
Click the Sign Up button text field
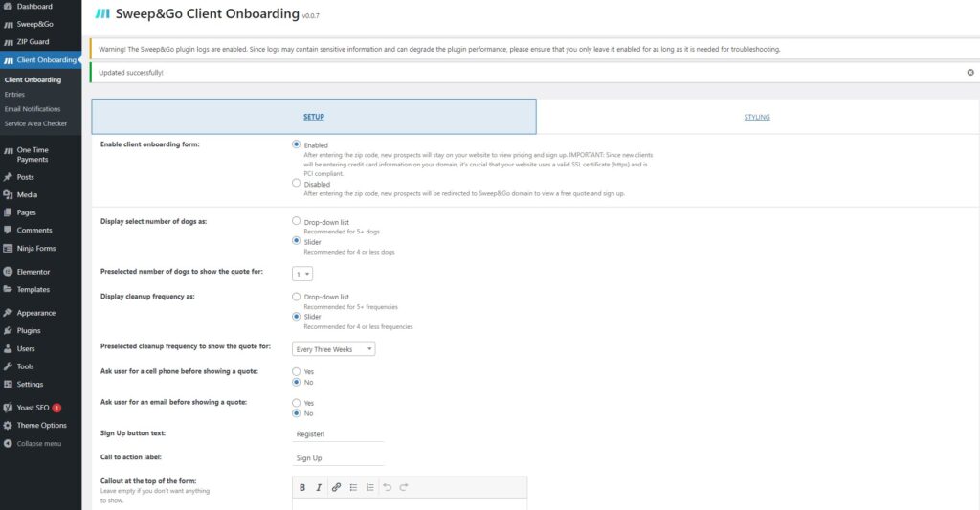click(x=338, y=434)
